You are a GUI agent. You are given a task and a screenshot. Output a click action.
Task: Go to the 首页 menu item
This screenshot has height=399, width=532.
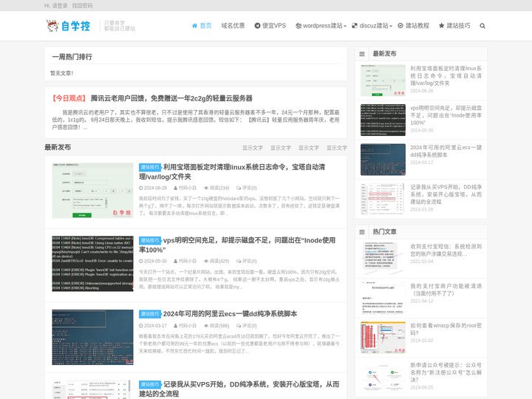[202, 26]
